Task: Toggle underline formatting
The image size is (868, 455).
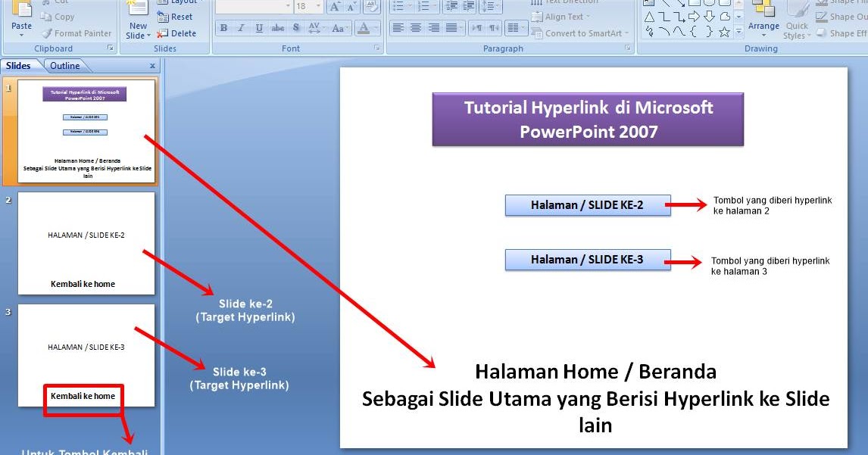Action: coord(260,28)
